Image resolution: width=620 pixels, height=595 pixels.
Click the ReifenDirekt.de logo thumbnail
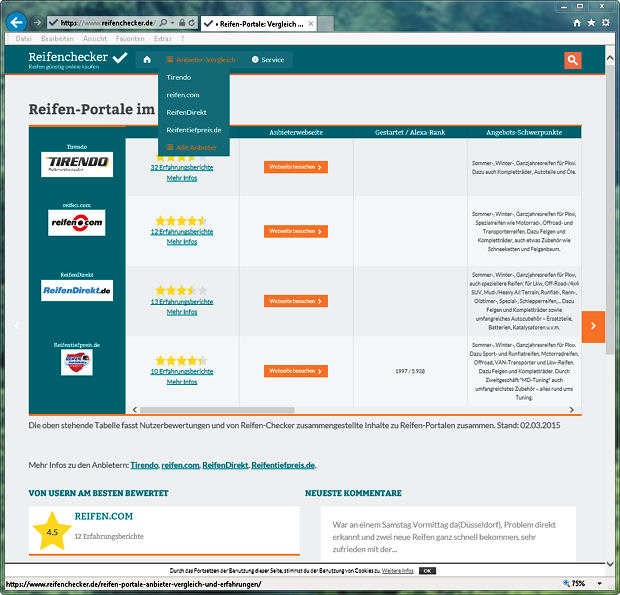point(77,291)
